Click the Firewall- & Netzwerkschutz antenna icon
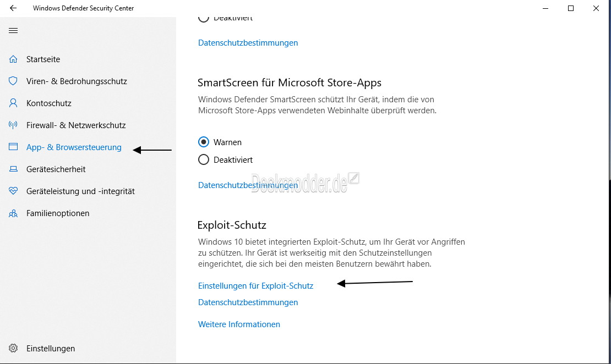Screen dimensions: 611x364 13,125
